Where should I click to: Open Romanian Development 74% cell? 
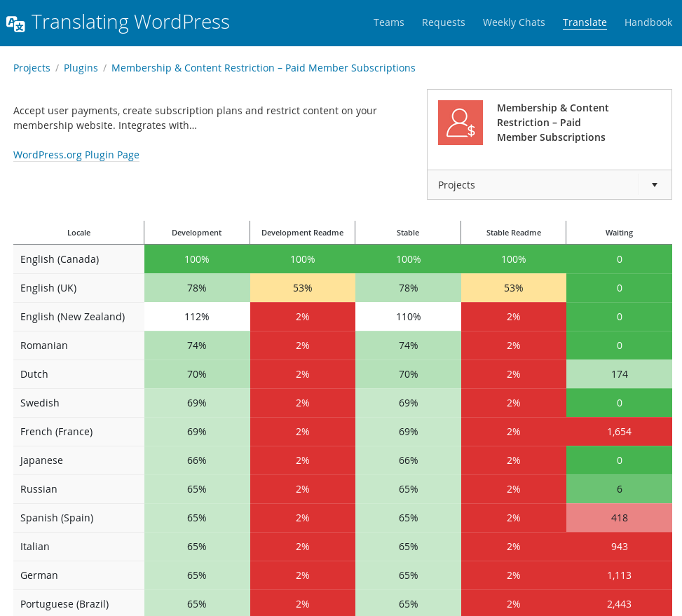click(197, 345)
